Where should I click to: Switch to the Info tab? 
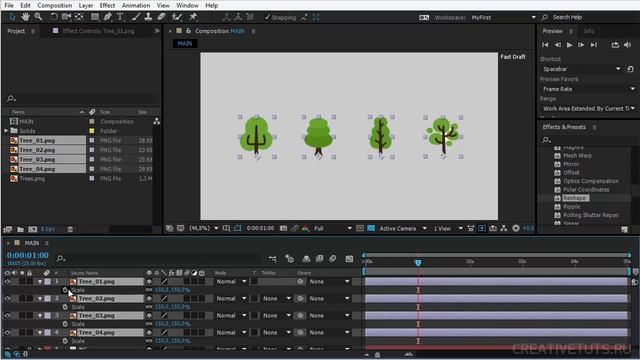(x=589, y=31)
